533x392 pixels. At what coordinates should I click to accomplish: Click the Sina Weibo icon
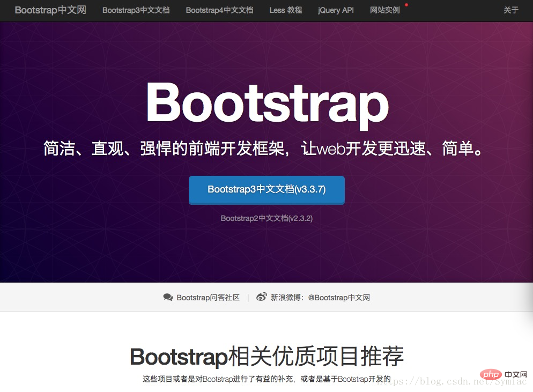(x=261, y=297)
